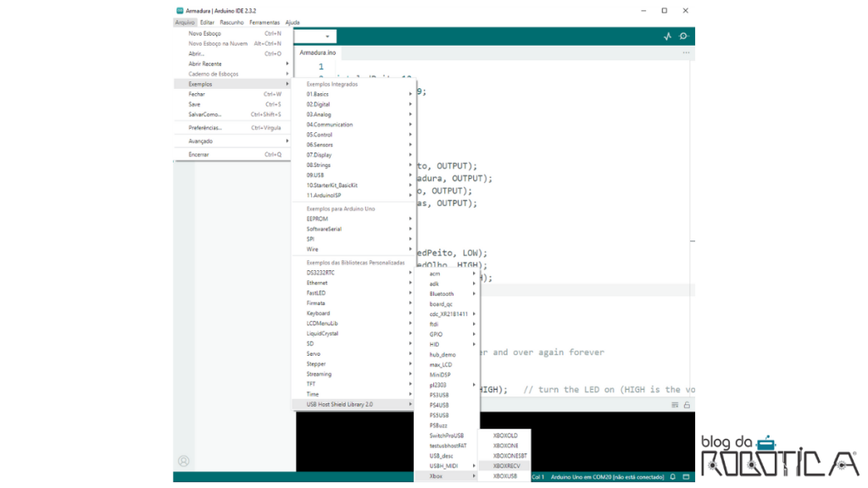The width and height of the screenshot is (868, 488).
Task: Expand the 04.Communication examples
Action: pos(353,125)
